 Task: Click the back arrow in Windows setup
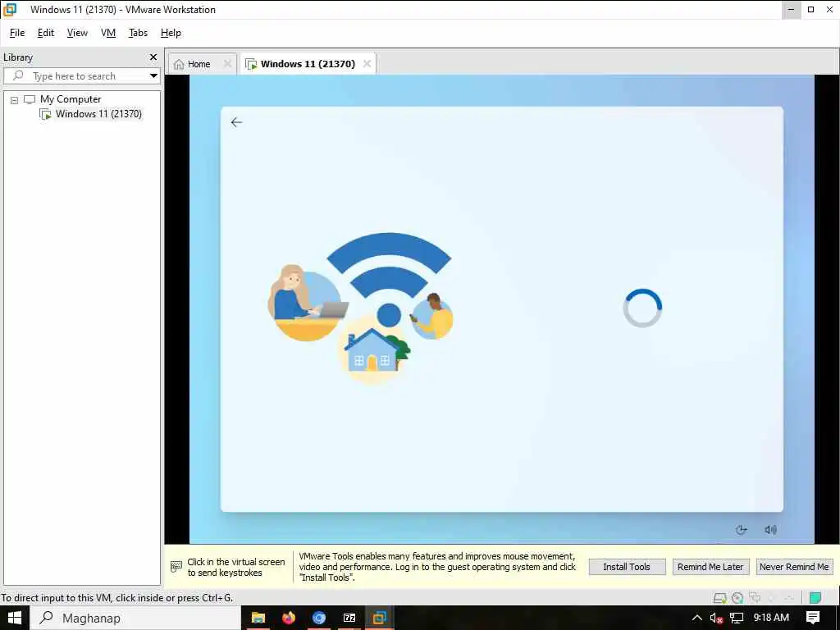point(236,122)
